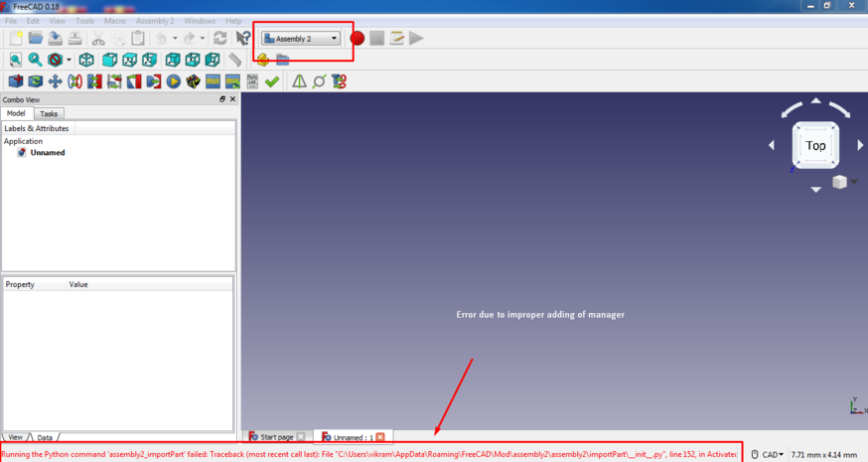Undock the Combo View panel
Image resolution: width=868 pixels, height=462 pixels.
click(x=222, y=99)
